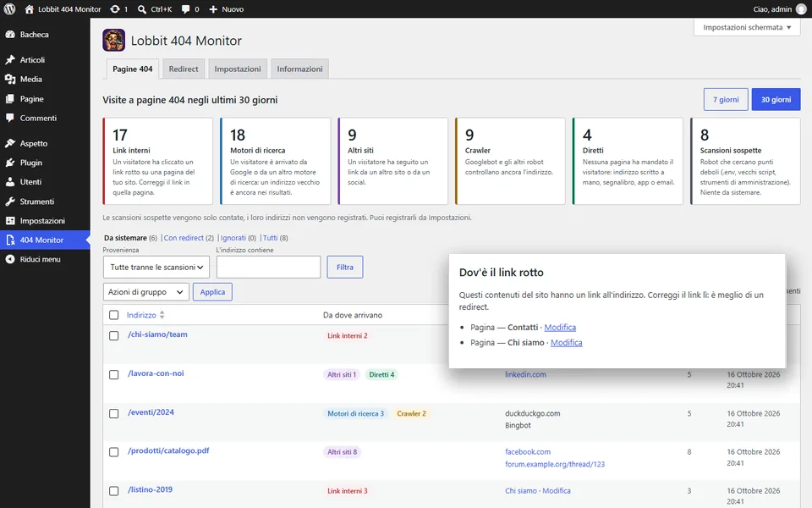Click the Diretti 4 badge
Screen dimensions: 812x508
[x=381, y=374]
